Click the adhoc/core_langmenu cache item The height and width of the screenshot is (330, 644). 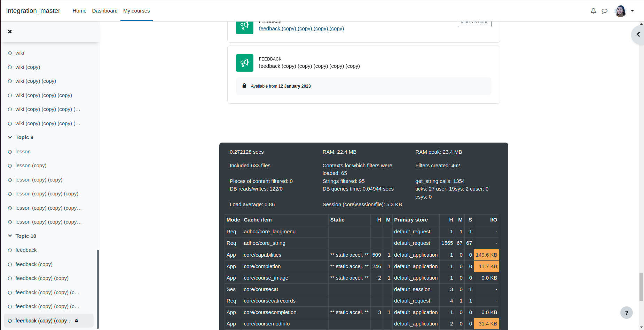tap(269, 232)
